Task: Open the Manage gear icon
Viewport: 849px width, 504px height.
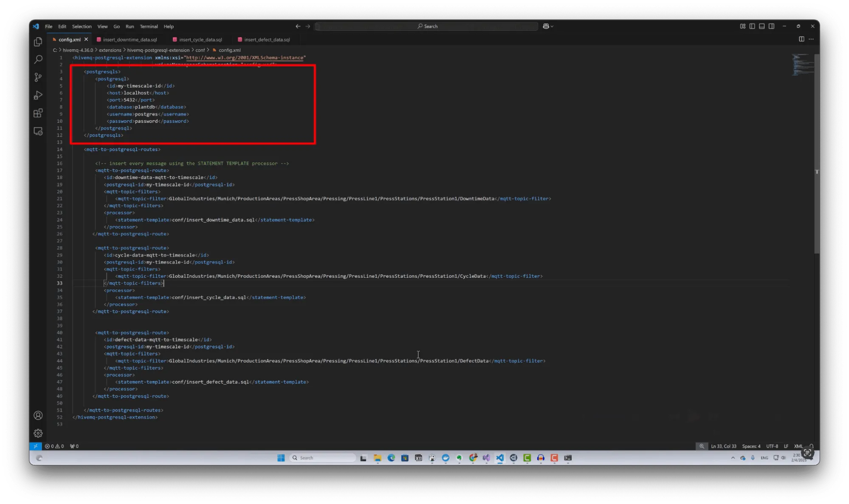Action: click(x=38, y=433)
